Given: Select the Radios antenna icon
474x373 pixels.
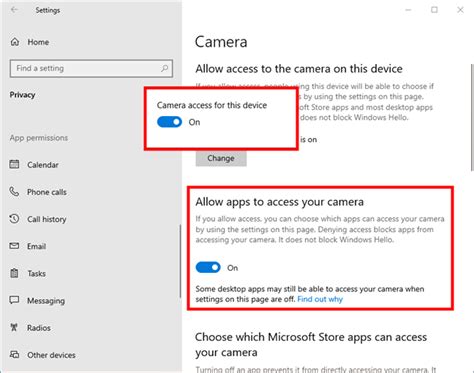Looking at the screenshot, I should (x=14, y=327).
